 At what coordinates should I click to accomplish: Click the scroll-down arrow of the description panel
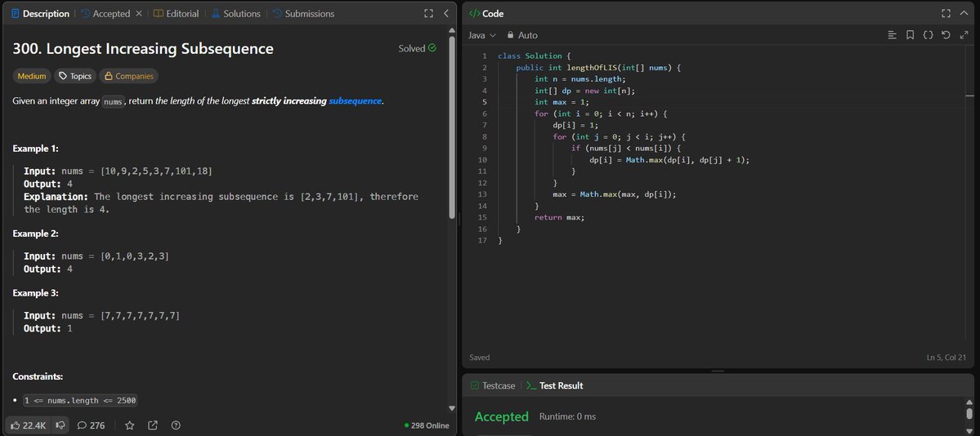click(x=452, y=408)
